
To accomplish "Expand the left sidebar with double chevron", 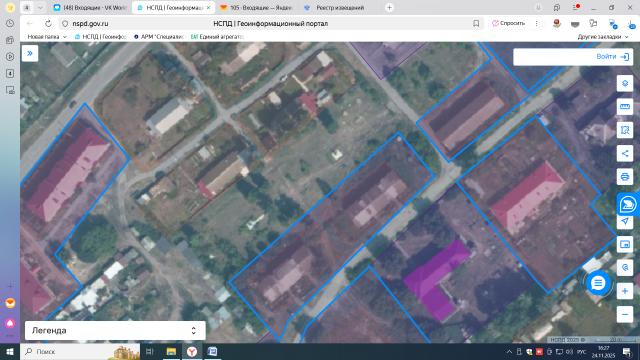I will click(x=30, y=53).
